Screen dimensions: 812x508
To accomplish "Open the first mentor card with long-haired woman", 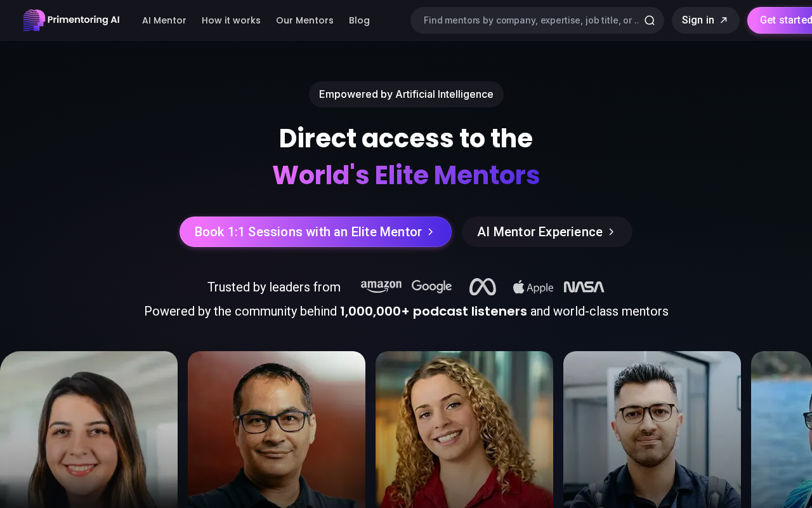I will [89, 429].
